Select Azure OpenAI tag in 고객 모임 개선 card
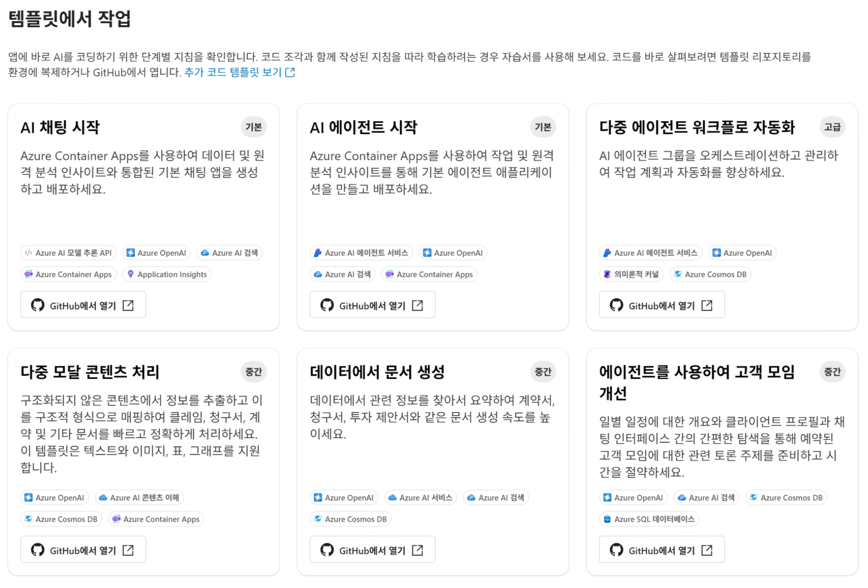Image resolution: width=868 pixels, height=588 pixels. pos(633,498)
